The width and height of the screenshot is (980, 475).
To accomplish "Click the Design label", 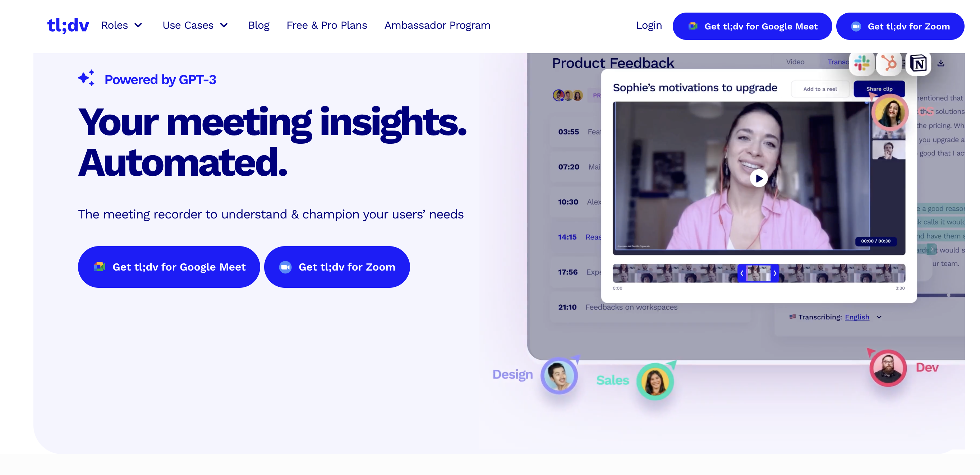I will pyautogui.click(x=512, y=375).
